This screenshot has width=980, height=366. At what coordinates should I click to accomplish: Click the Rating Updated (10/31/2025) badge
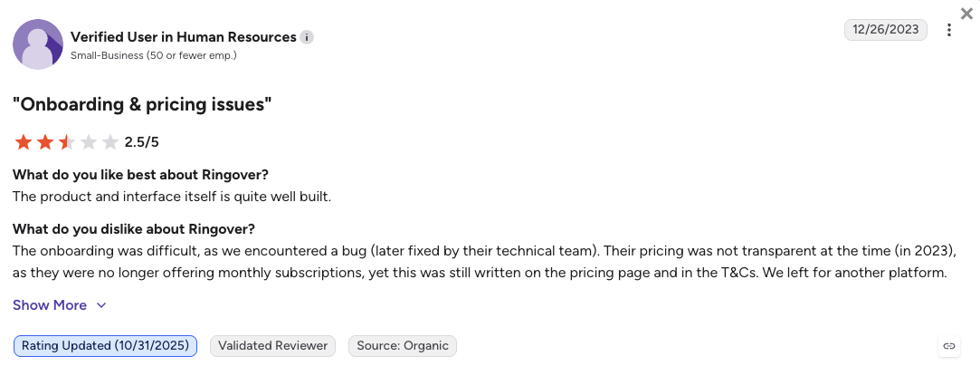click(105, 346)
